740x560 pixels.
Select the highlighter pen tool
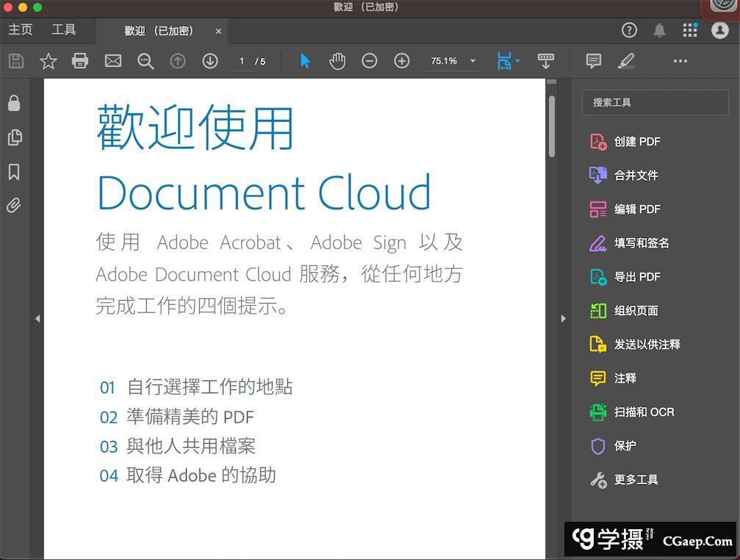626,61
